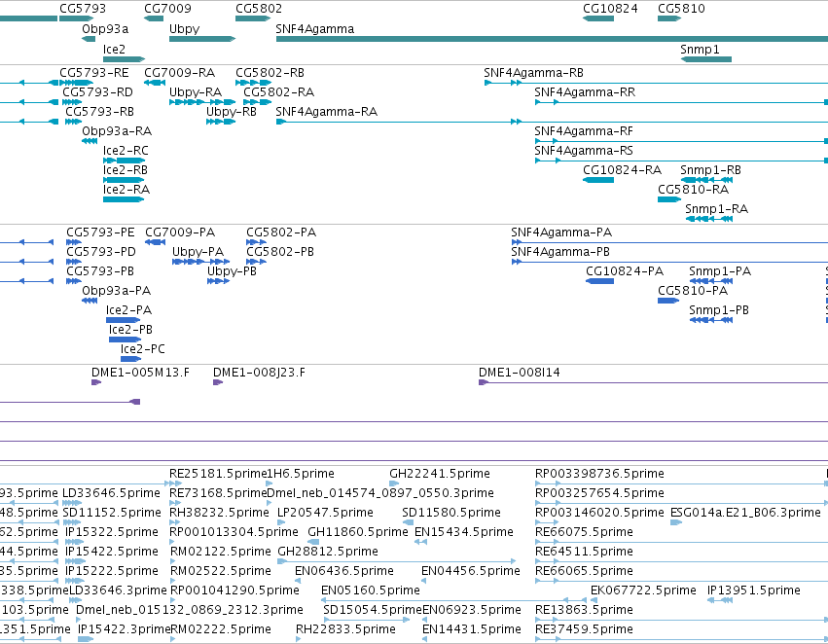Select EST EN05160.5prime
The width and height of the screenshot is (828, 644).
coord(370,590)
